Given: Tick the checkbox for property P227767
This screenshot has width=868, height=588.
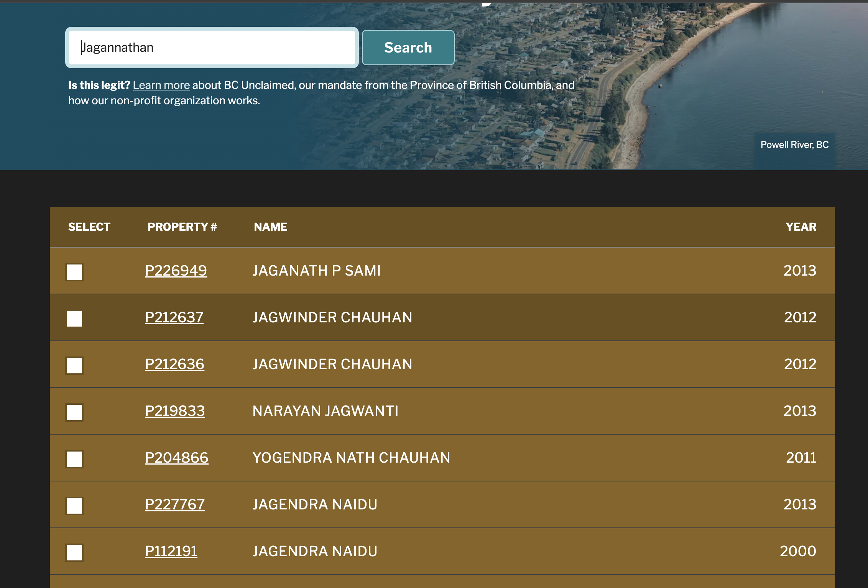Looking at the screenshot, I should coord(74,506).
